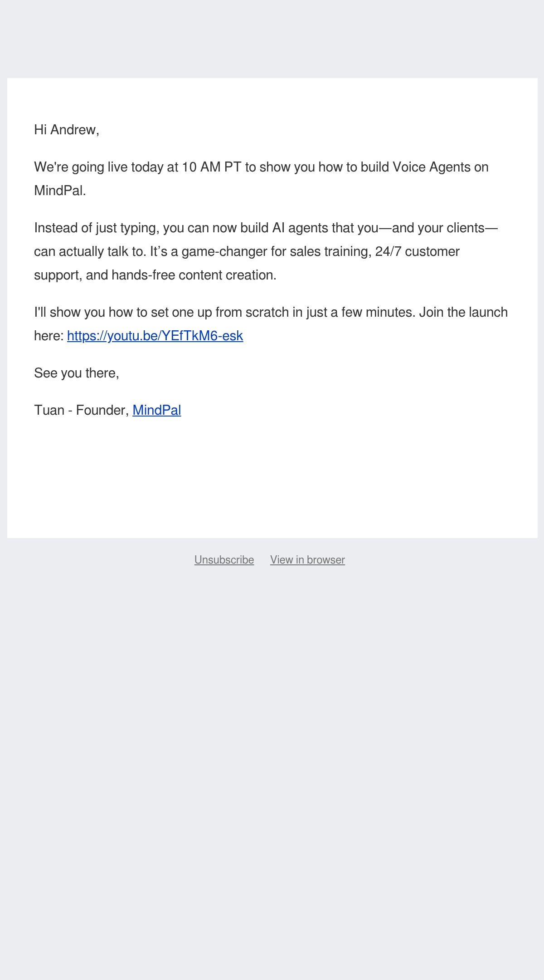Viewport: 544px width, 980px height.
Task: Click the 'Tuan - Founder,' signature text
Action: (x=82, y=410)
